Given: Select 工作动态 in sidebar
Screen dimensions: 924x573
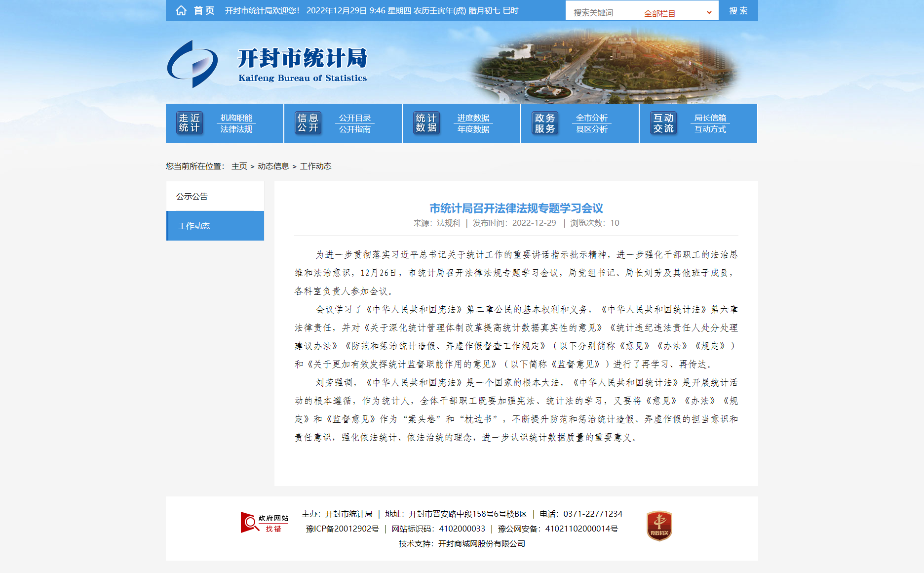Looking at the screenshot, I should point(215,226).
